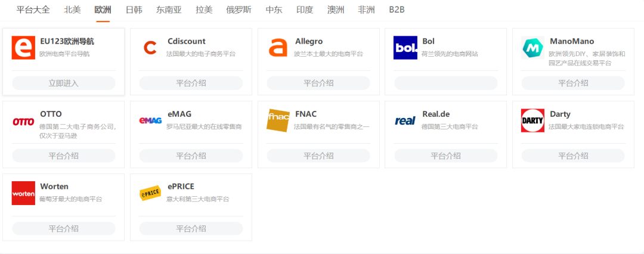Image resolution: width=644 pixels, height=254 pixels.
Task: Click the Bol blue logo
Action: pyautogui.click(x=405, y=48)
